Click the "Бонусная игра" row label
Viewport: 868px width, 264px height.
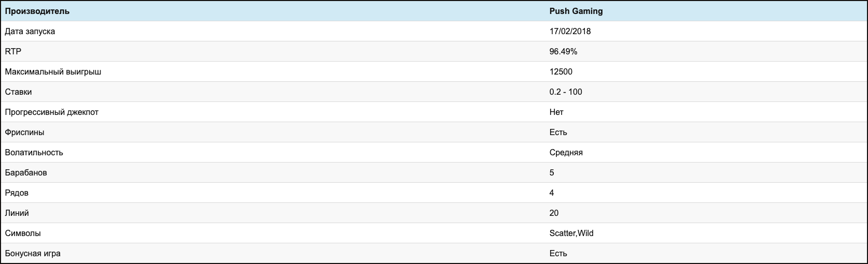coord(33,253)
